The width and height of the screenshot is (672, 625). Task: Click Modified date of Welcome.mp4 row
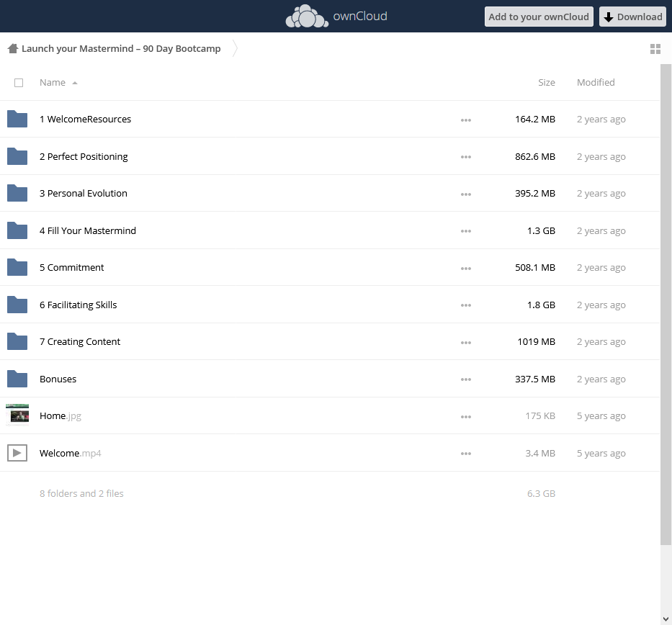pos(601,453)
